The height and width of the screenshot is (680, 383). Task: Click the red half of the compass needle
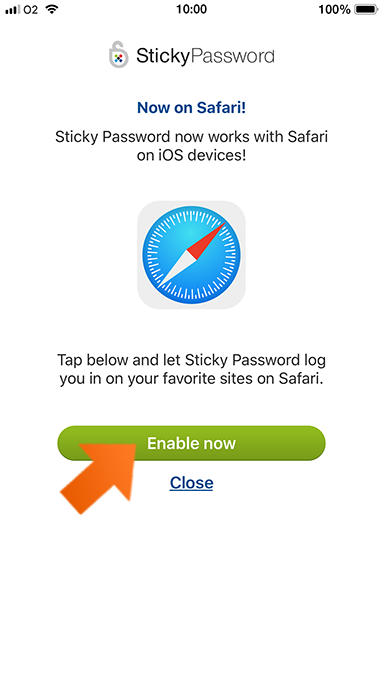pyautogui.click(x=207, y=241)
